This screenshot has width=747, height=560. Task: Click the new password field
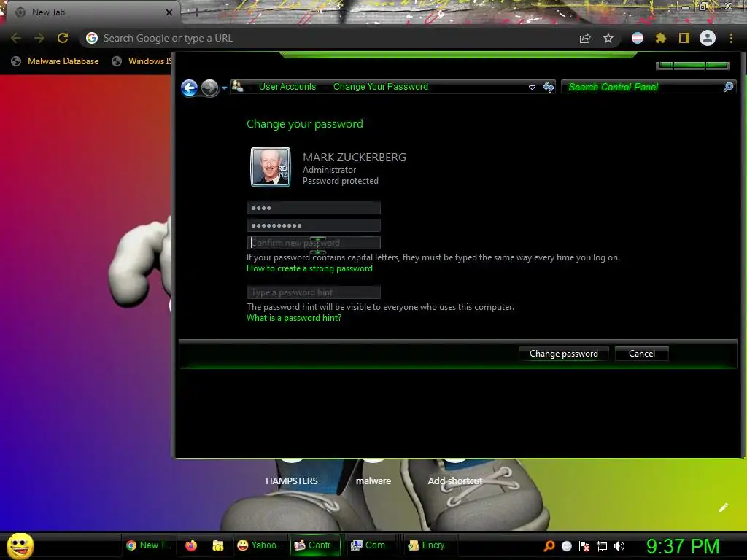314,225
